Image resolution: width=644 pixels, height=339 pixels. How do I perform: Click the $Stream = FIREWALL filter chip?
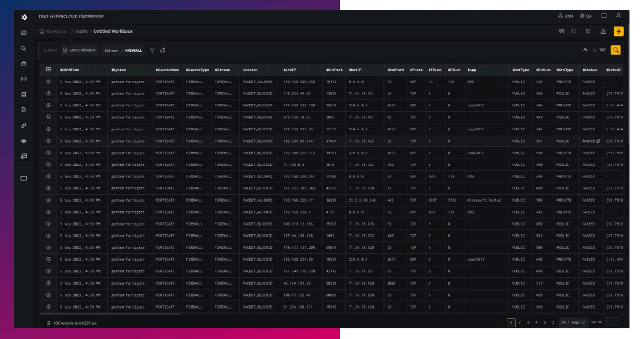pyautogui.click(x=123, y=50)
